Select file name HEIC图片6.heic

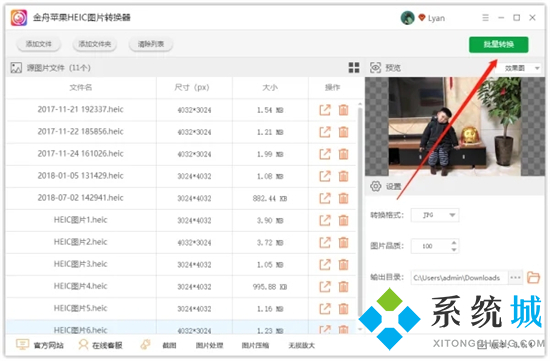coord(81,330)
